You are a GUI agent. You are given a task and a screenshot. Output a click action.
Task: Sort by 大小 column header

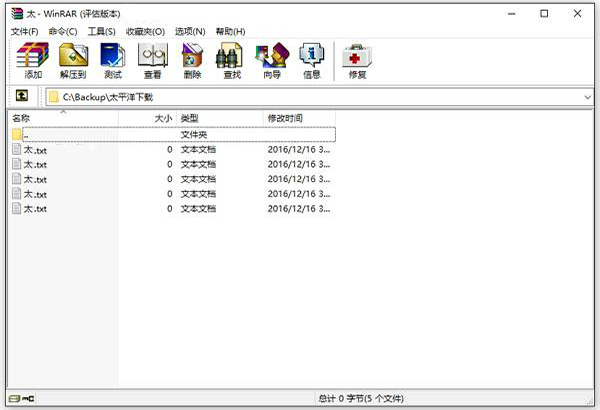(x=148, y=118)
